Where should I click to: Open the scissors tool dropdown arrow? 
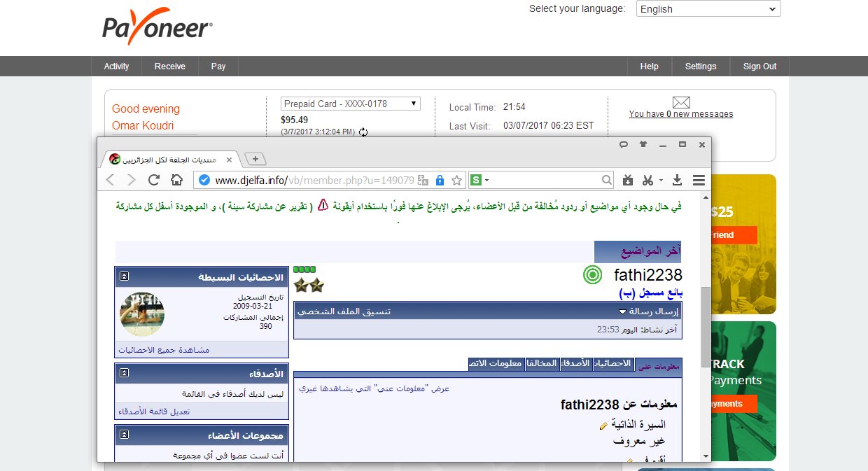[x=661, y=181]
